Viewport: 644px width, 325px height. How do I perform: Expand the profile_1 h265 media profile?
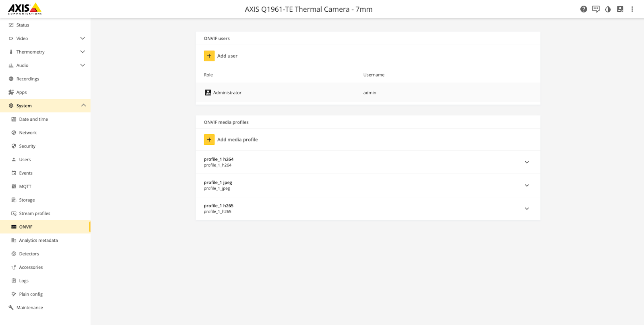coord(526,209)
